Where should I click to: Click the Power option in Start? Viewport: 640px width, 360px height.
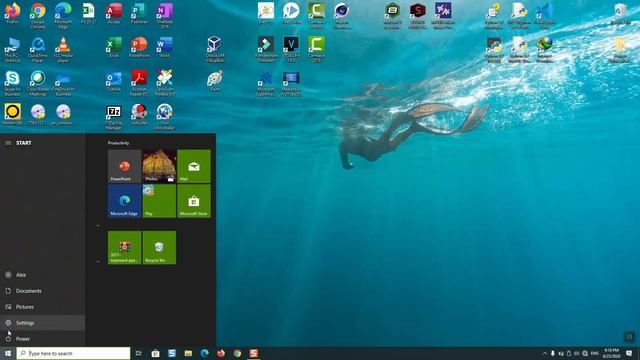click(42, 338)
